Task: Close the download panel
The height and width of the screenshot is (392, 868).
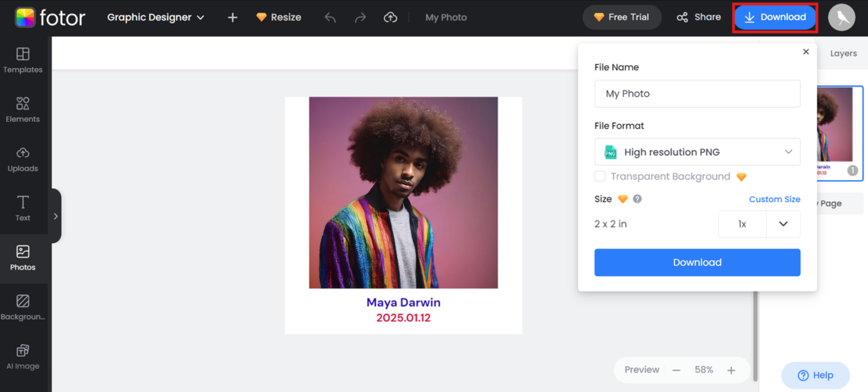Action: [806, 52]
